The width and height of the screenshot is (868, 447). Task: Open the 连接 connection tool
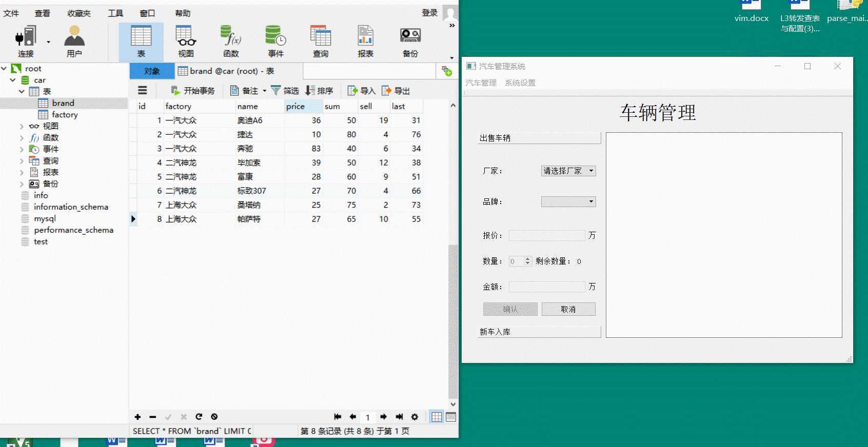coord(26,42)
